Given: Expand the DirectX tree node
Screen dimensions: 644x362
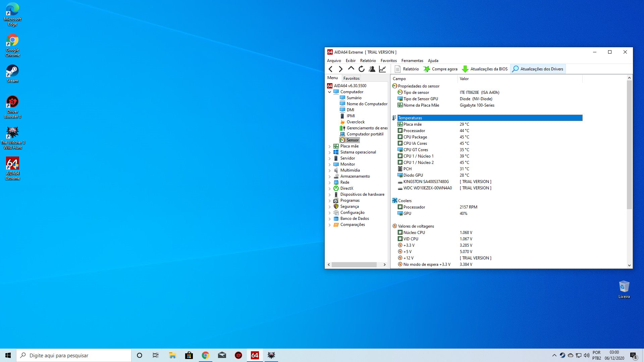Looking at the screenshot, I should (329, 189).
